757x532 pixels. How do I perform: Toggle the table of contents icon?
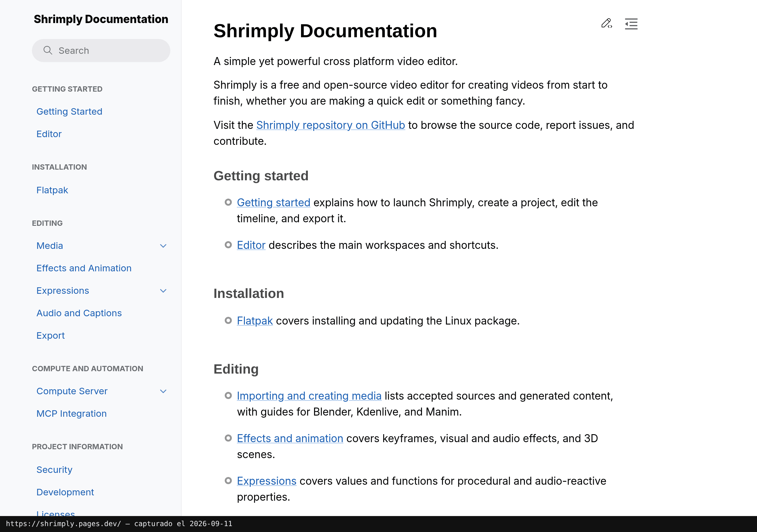[631, 24]
